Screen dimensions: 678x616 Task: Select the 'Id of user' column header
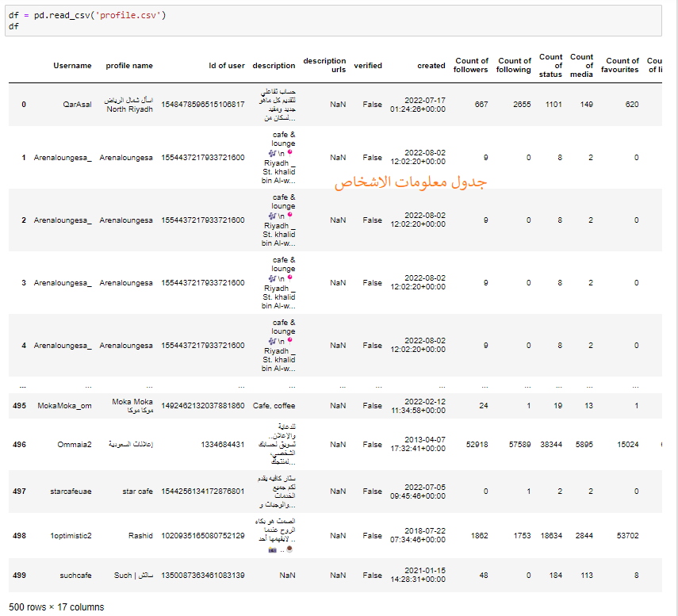[227, 66]
